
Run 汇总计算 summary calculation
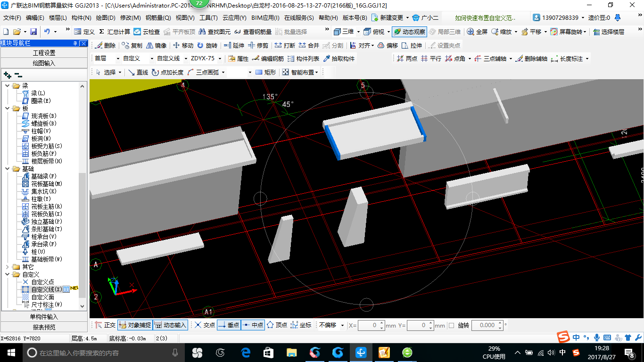(x=114, y=32)
